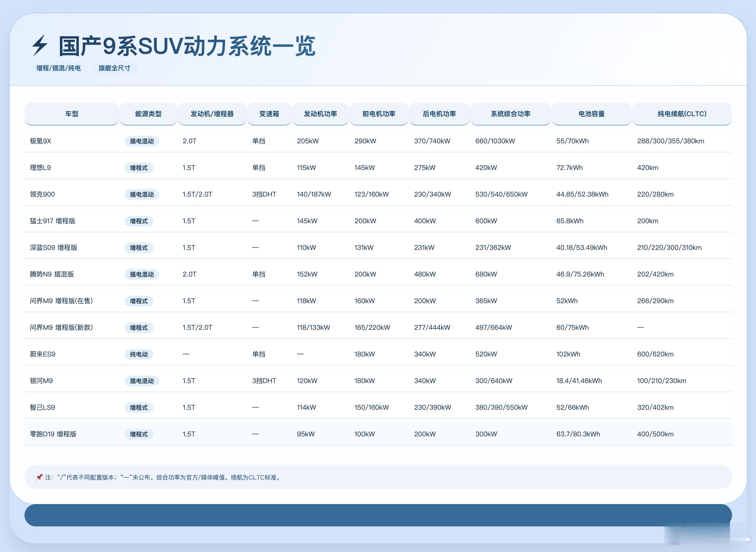Click the 65.8kWh battery cell
756x552 pixels.
click(x=570, y=221)
